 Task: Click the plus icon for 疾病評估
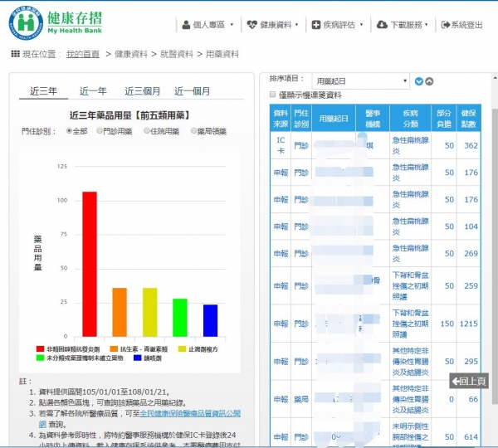click(316, 25)
